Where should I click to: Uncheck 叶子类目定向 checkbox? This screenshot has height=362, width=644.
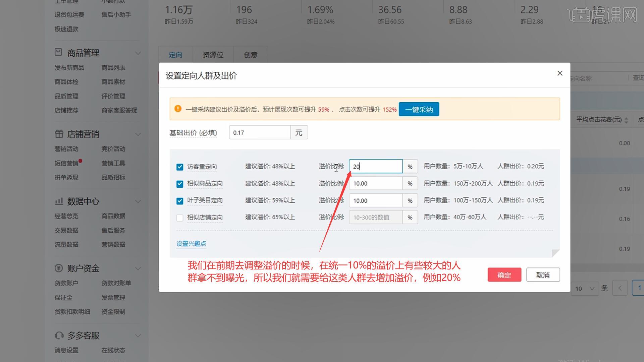click(x=180, y=201)
